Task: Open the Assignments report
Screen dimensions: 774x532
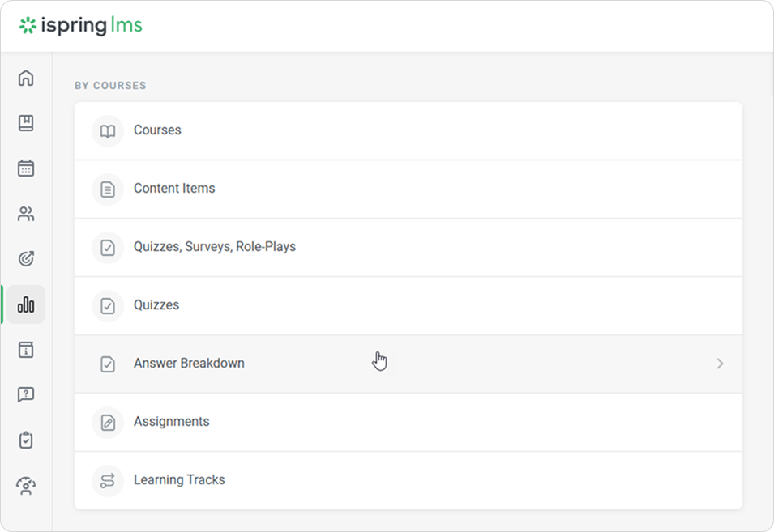Action: pyautogui.click(x=171, y=422)
